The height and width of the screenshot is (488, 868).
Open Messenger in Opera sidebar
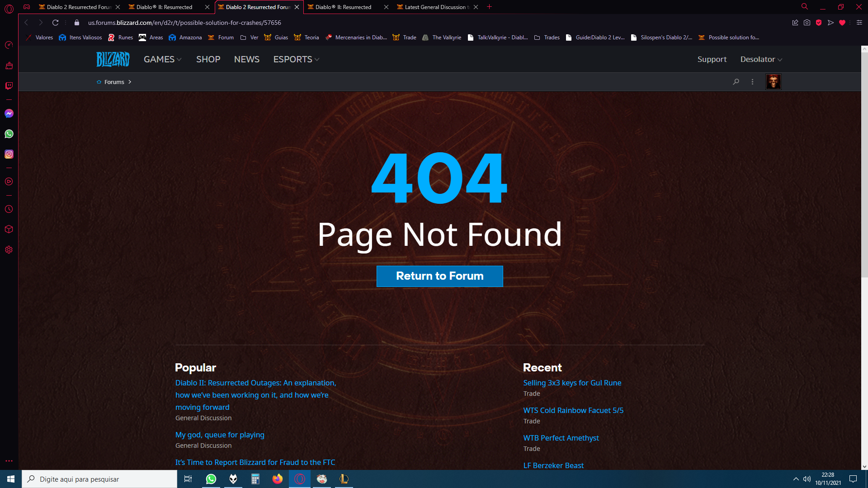pyautogui.click(x=9, y=113)
